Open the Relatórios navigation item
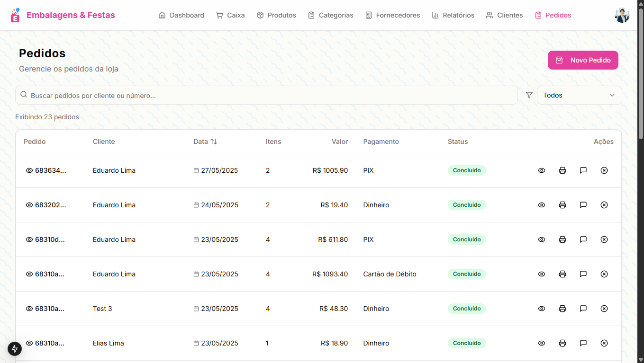Screen dimensions: 644x363 coord(453,15)
